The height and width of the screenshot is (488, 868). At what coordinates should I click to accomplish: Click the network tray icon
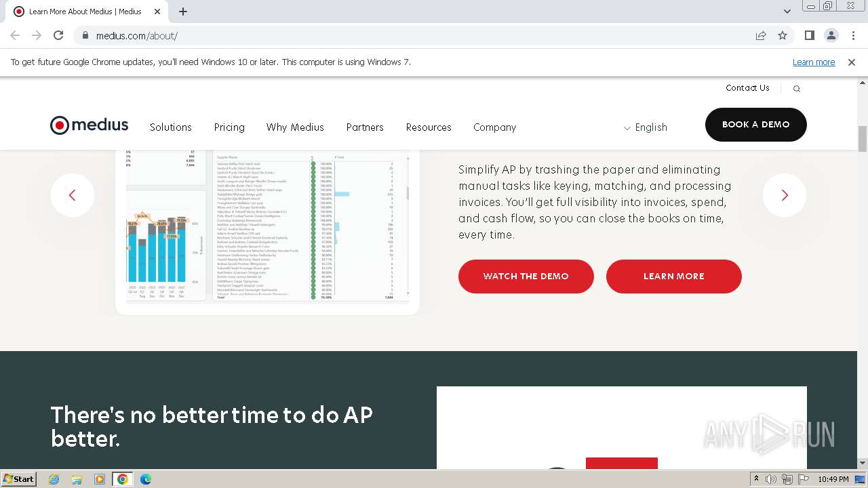787,479
